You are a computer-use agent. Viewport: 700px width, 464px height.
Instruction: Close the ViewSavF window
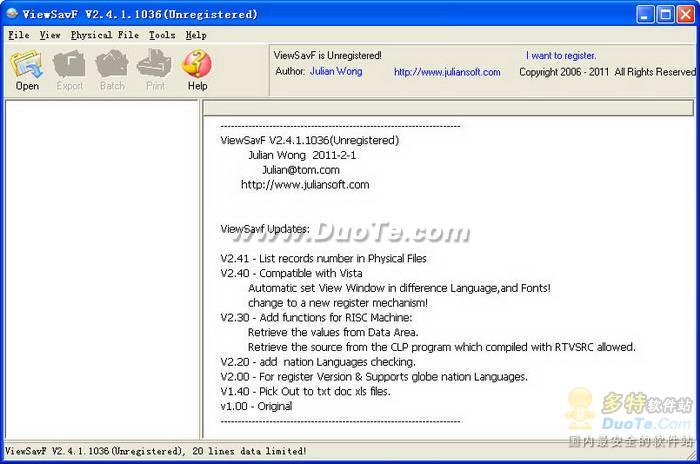[686, 14]
